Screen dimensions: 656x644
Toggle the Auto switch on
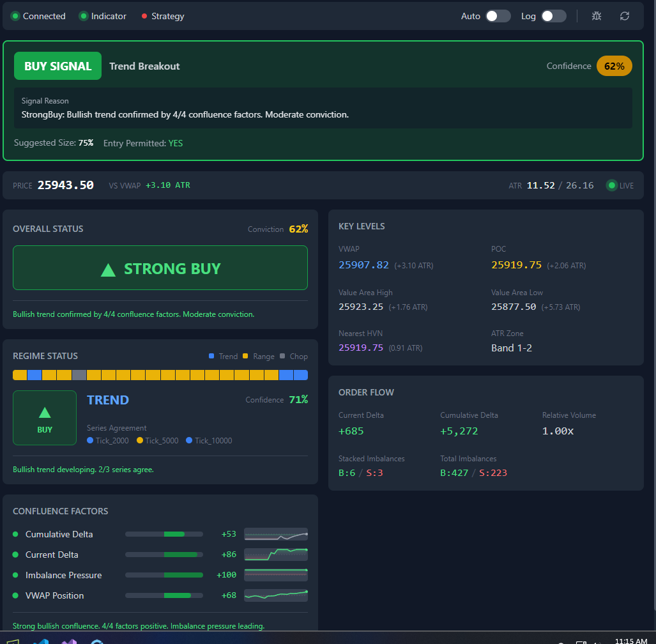pos(498,16)
